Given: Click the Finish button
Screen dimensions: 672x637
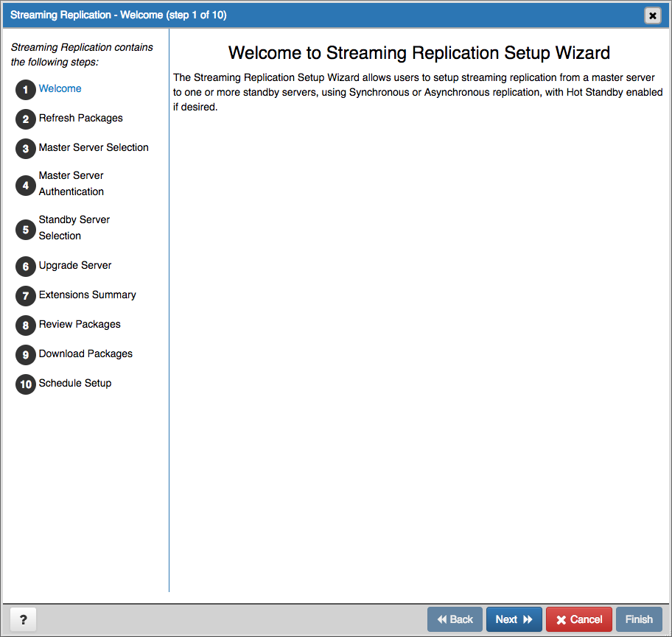Looking at the screenshot, I should 639,619.
